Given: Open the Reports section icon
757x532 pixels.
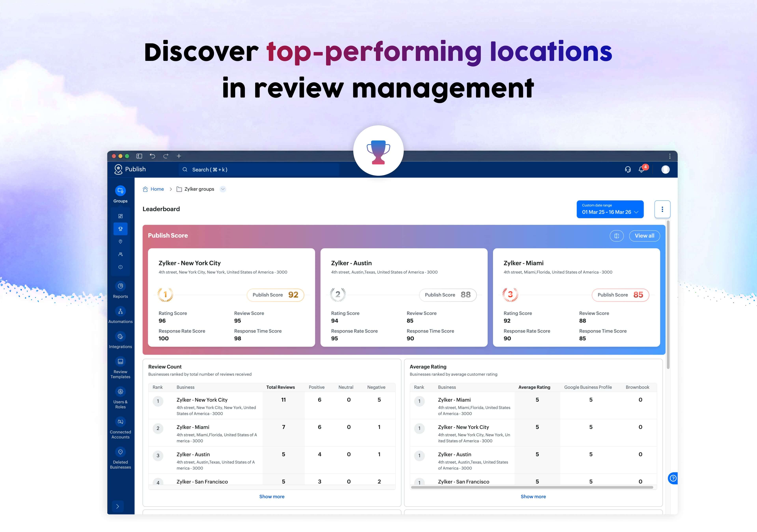Looking at the screenshot, I should pyautogui.click(x=120, y=286).
